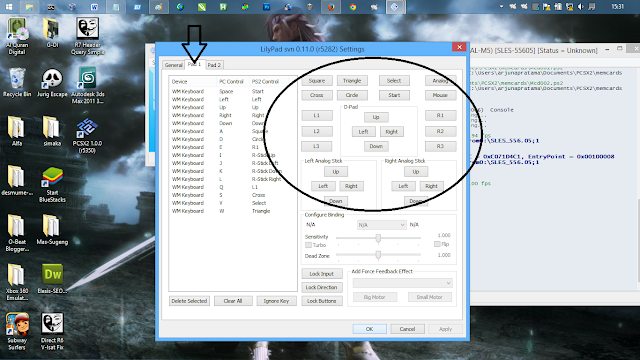Viewport: 640px width, 360px height.
Task: Open Microsoft Word from the taskbar
Action: tap(94, 7)
